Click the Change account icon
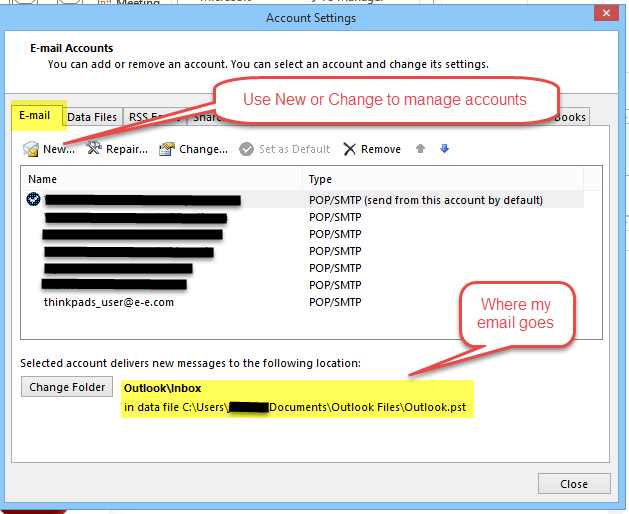Image resolution: width=629 pixels, height=514 pixels. pyautogui.click(x=167, y=149)
